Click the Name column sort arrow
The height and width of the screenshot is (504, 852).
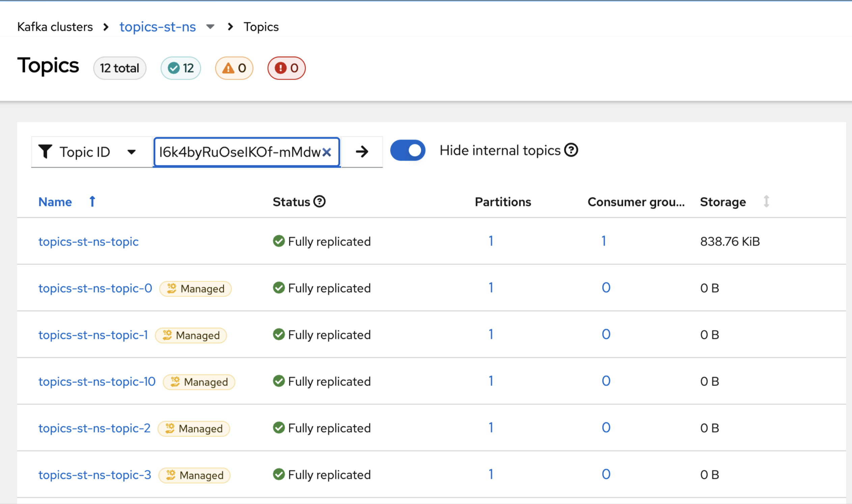(92, 201)
